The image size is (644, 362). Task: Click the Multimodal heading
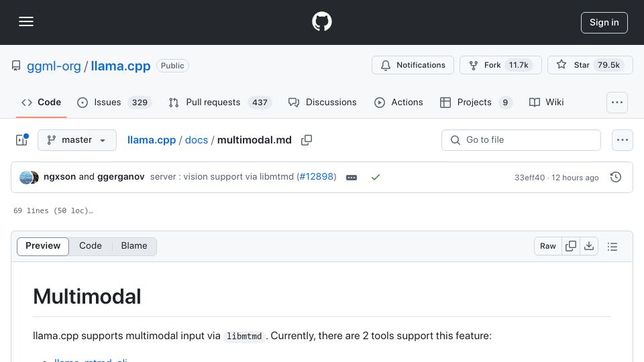coord(87,296)
